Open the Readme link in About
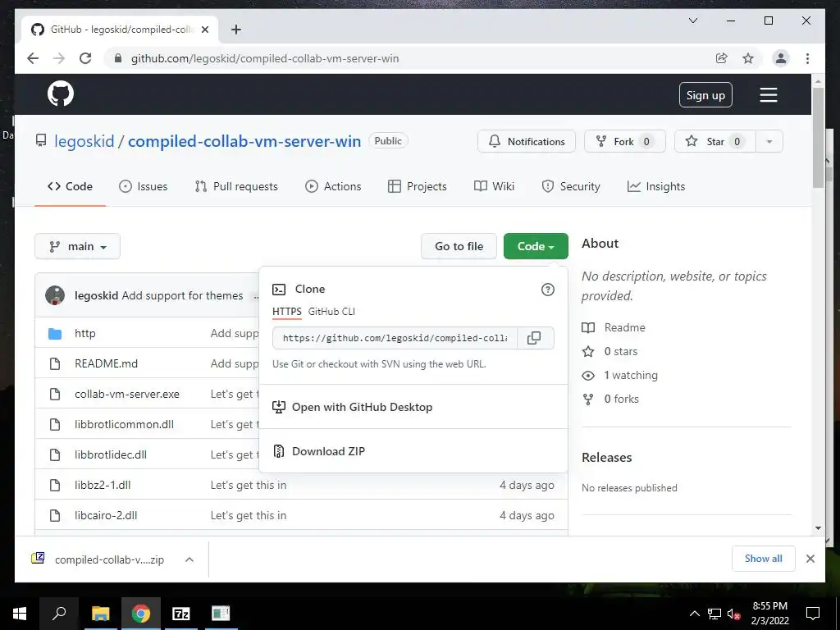840x630 pixels. point(614,328)
